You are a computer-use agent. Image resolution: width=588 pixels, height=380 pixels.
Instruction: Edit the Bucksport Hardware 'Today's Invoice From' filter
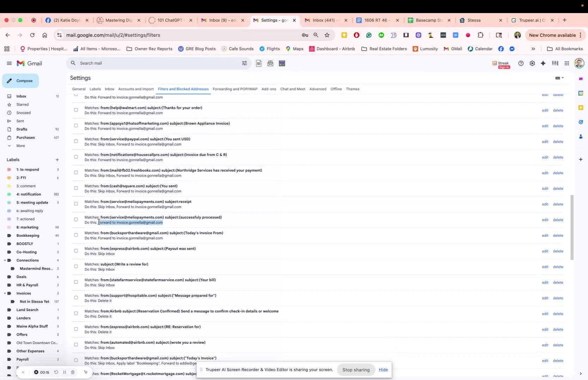tap(545, 235)
